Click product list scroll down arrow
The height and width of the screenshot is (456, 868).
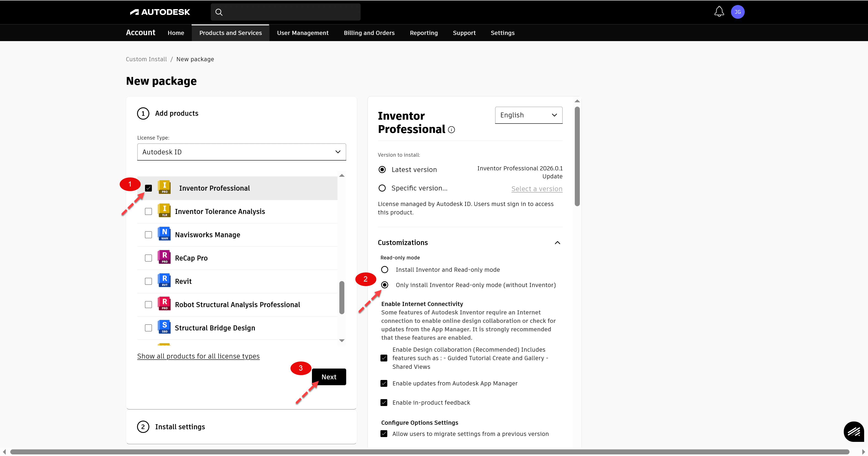(x=342, y=340)
